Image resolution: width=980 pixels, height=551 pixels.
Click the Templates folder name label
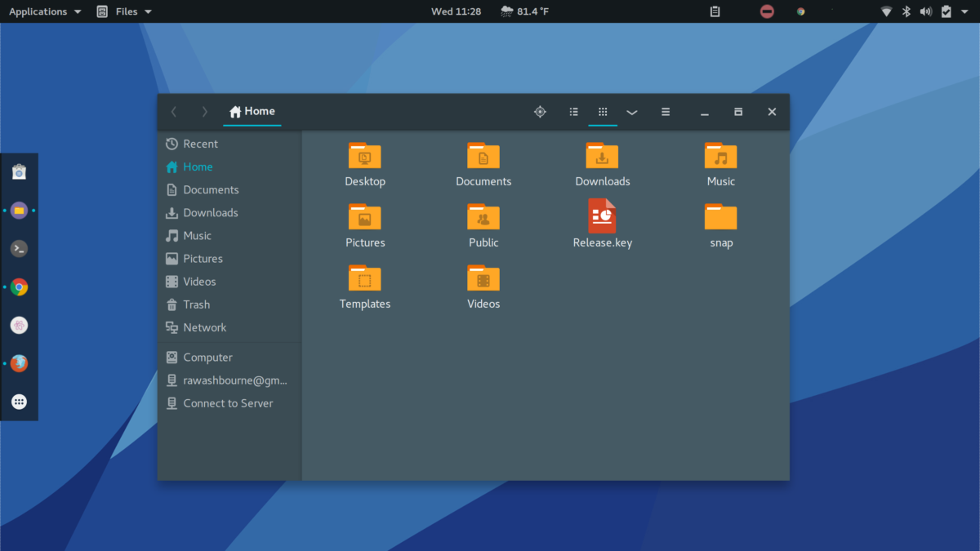(x=365, y=304)
